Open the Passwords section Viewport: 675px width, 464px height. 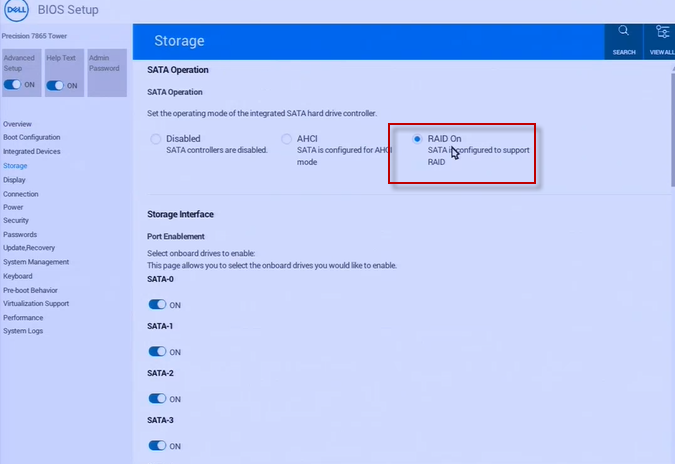point(20,235)
